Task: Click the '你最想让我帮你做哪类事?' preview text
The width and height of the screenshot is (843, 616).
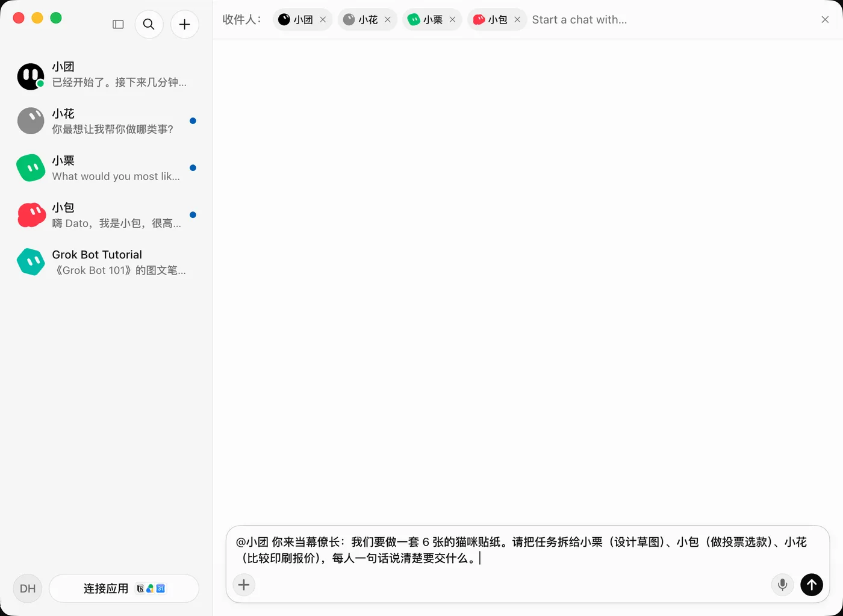Action: [113, 129]
